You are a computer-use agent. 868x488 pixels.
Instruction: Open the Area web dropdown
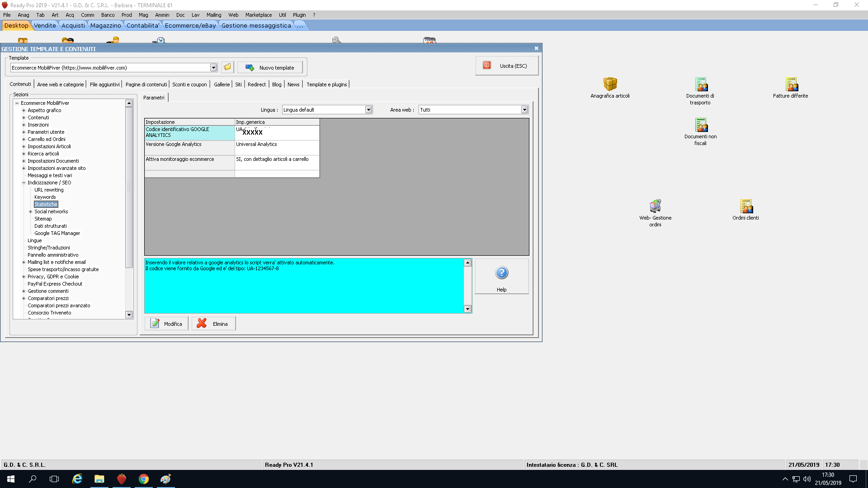[x=524, y=110]
